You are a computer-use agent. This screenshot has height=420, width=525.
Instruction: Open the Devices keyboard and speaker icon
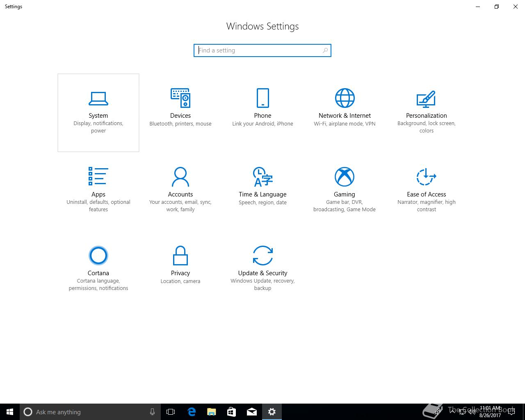tap(180, 98)
